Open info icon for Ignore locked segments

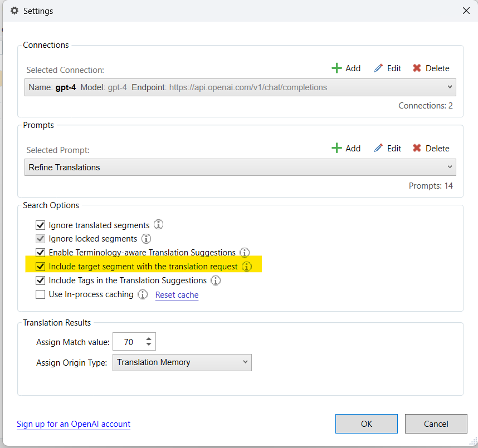(x=146, y=238)
